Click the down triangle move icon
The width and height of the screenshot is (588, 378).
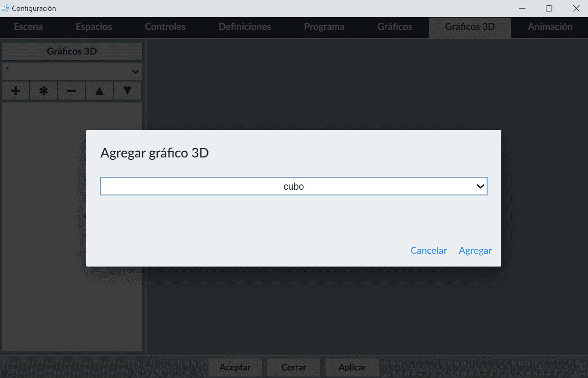click(x=127, y=91)
